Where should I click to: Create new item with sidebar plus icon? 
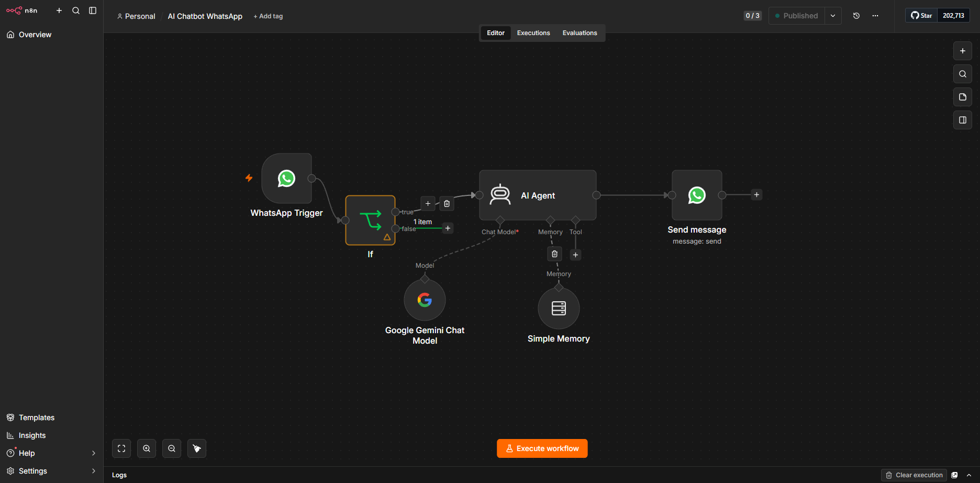(x=59, y=10)
